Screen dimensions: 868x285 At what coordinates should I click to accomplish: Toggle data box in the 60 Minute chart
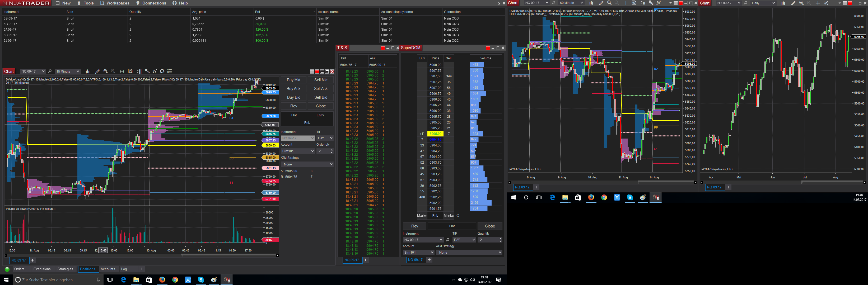point(634,3)
